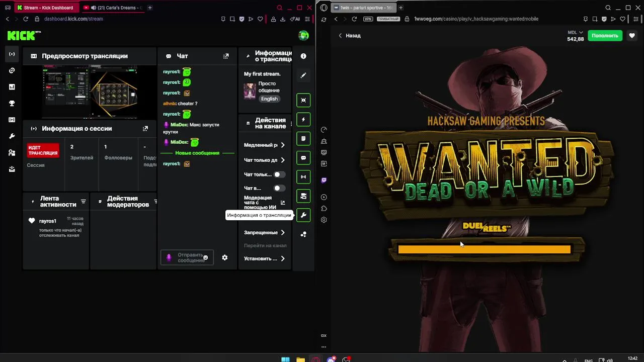The height and width of the screenshot is (362, 644).
Task: Click the pencil edit icon in the panel strip
Action: coord(303,75)
